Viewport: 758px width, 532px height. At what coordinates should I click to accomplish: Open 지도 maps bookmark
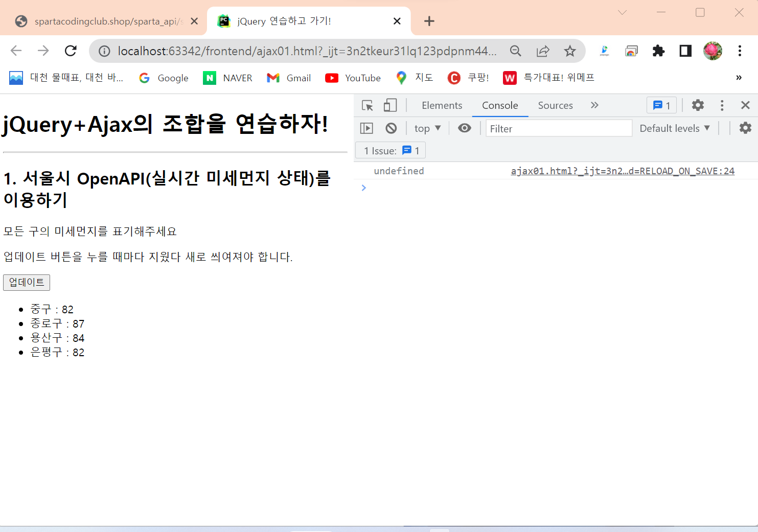pyautogui.click(x=415, y=78)
